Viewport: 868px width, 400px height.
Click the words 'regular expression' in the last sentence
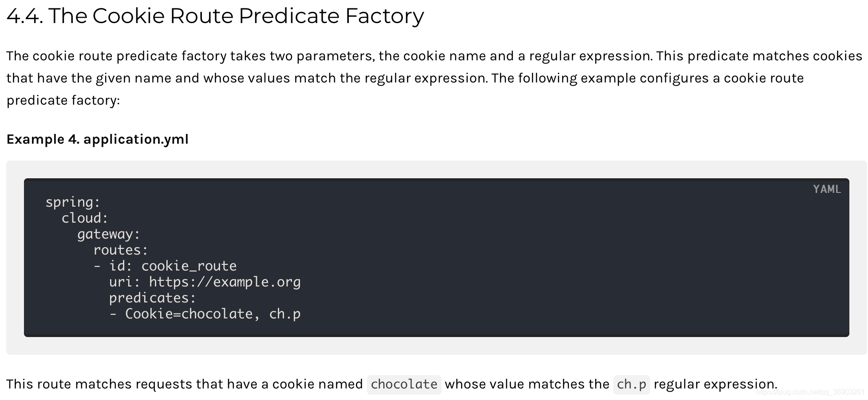click(715, 384)
